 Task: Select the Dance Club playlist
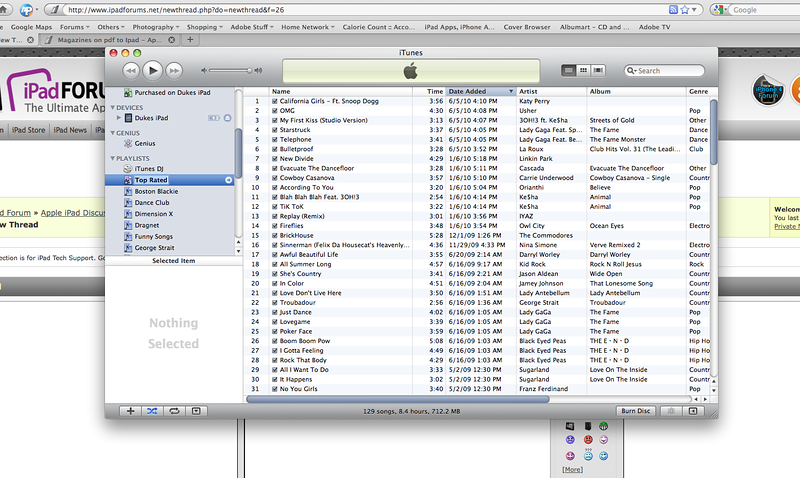click(152, 203)
